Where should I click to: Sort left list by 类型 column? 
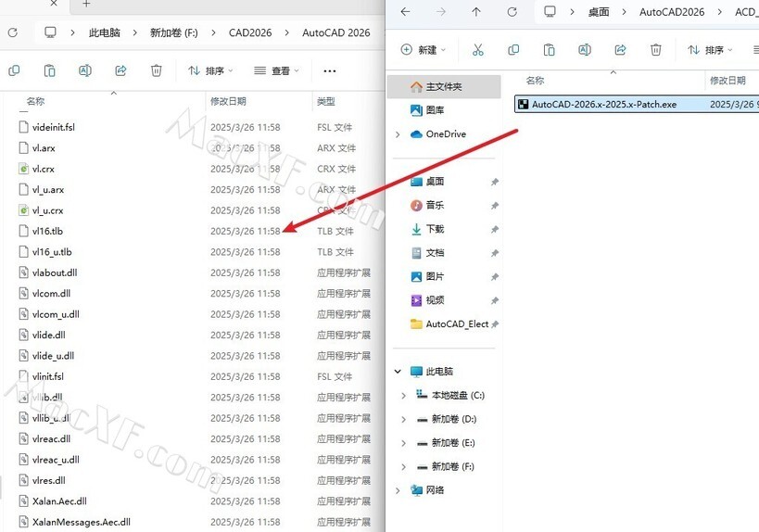pyautogui.click(x=326, y=101)
